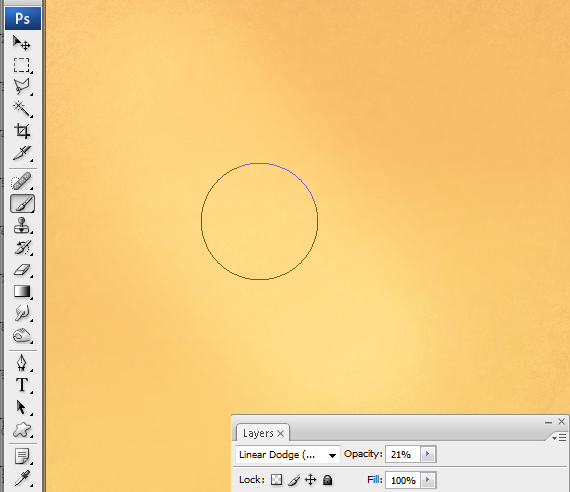Toggle lock image pixels brush icon

coord(294,480)
